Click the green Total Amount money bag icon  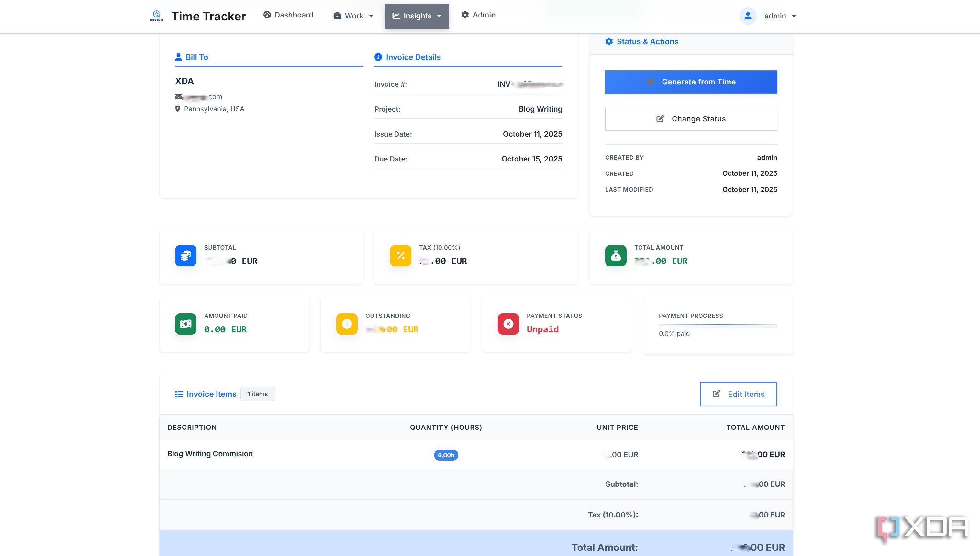[x=615, y=255]
